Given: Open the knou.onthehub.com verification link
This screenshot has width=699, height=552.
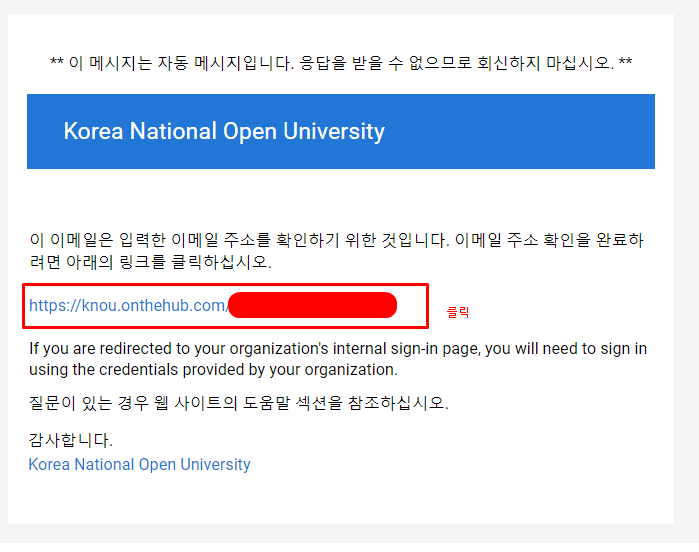Looking at the screenshot, I should point(129,305).
